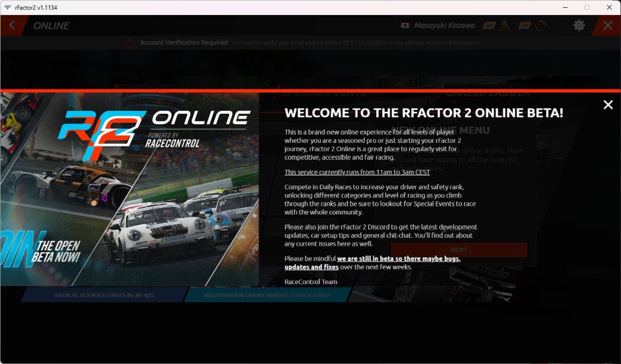621x364 pixels.
Task: Click the NEXT button behind popup
Action: [459, 250]
